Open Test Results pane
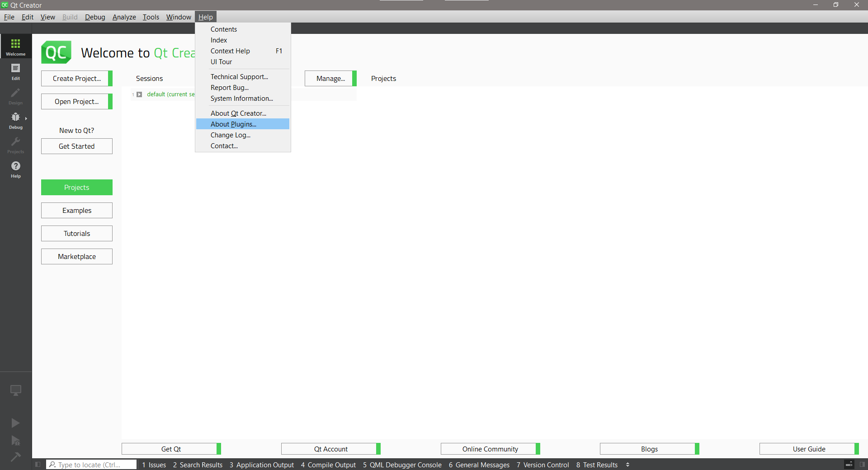Screen dimensions: 868x470 pyautogui.click(x=597, y=465)
